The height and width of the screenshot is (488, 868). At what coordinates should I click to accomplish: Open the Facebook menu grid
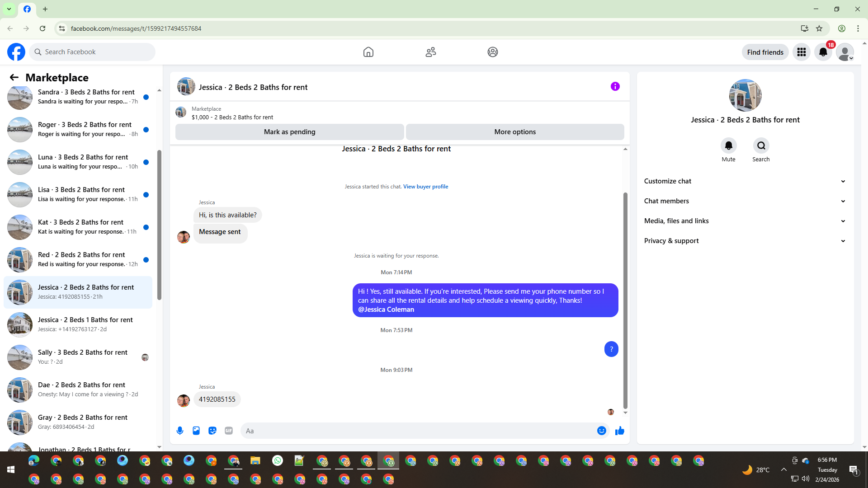(802, 52)
